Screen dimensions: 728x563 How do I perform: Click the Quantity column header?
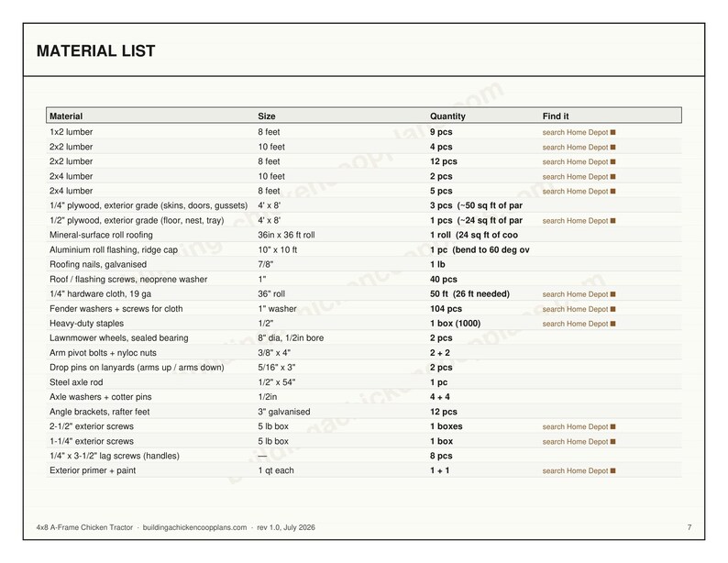tap(447, 116)
